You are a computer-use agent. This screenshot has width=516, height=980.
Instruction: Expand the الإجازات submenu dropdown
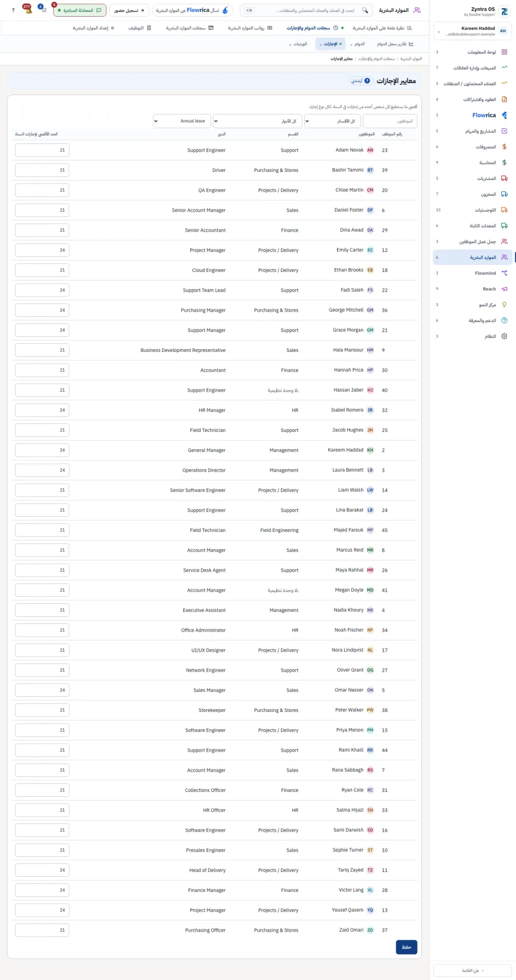click(x=331, y=44)
